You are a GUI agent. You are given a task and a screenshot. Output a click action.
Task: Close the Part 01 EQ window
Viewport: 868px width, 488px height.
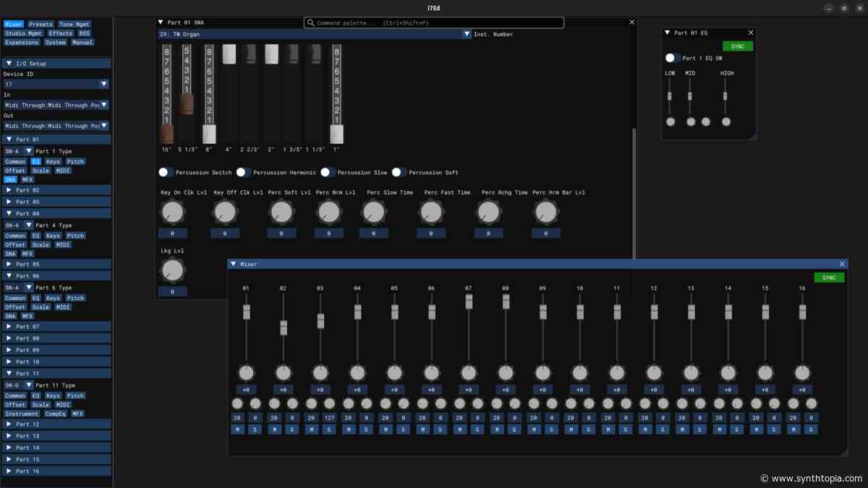[750, 33]
